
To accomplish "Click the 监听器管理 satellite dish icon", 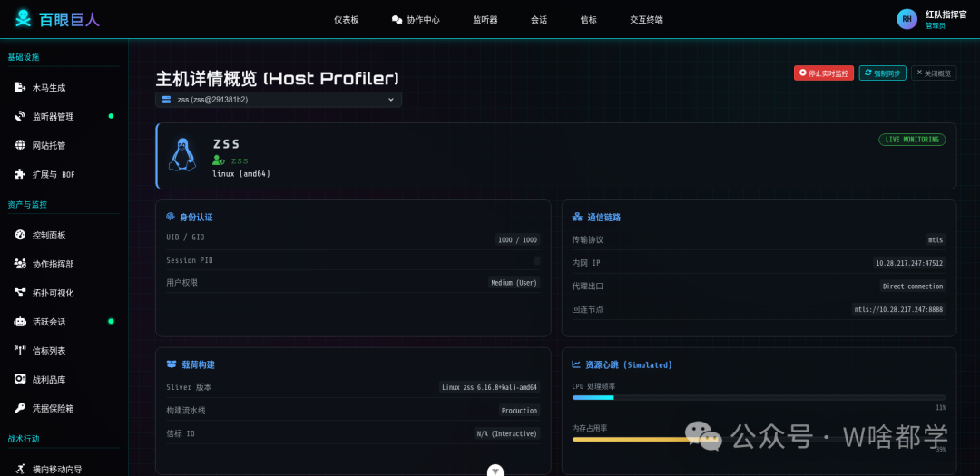I will (20, 116).
